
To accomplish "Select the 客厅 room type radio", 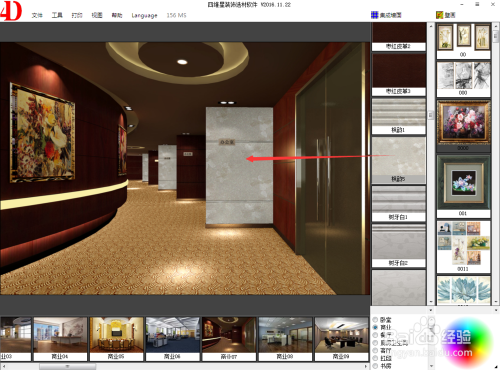I will coord(375,350).
